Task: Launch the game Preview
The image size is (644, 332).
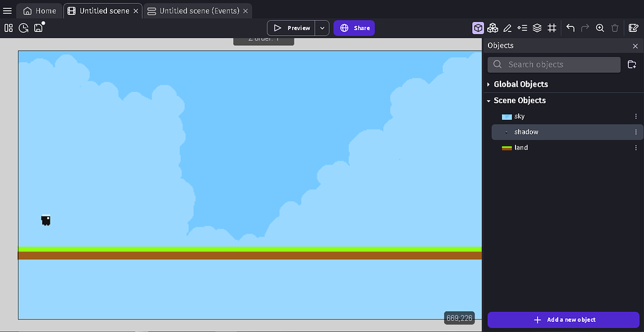Action: (x=291, y=28)
